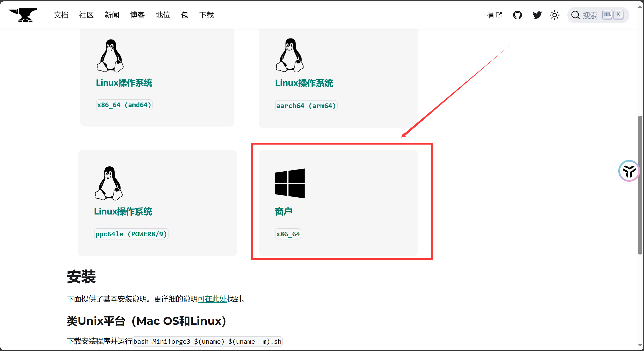Download the ppc64le (POWER8/9) installer

(131, 234)
